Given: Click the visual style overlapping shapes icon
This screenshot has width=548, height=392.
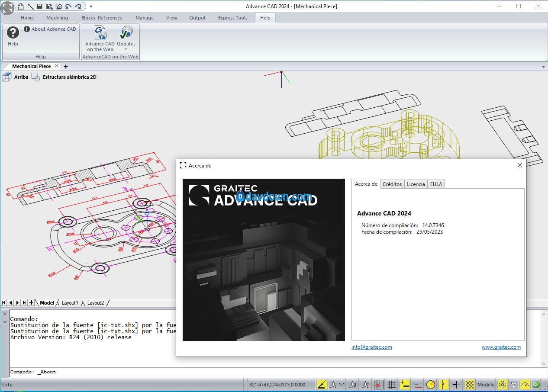Looking at the screenshot, I should (x=36, y=77).
